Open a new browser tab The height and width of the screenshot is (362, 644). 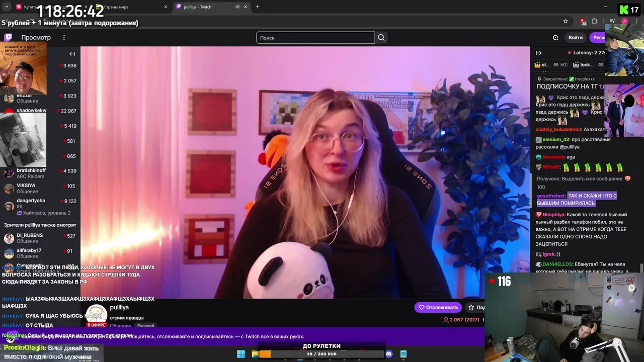pos(258,7)
